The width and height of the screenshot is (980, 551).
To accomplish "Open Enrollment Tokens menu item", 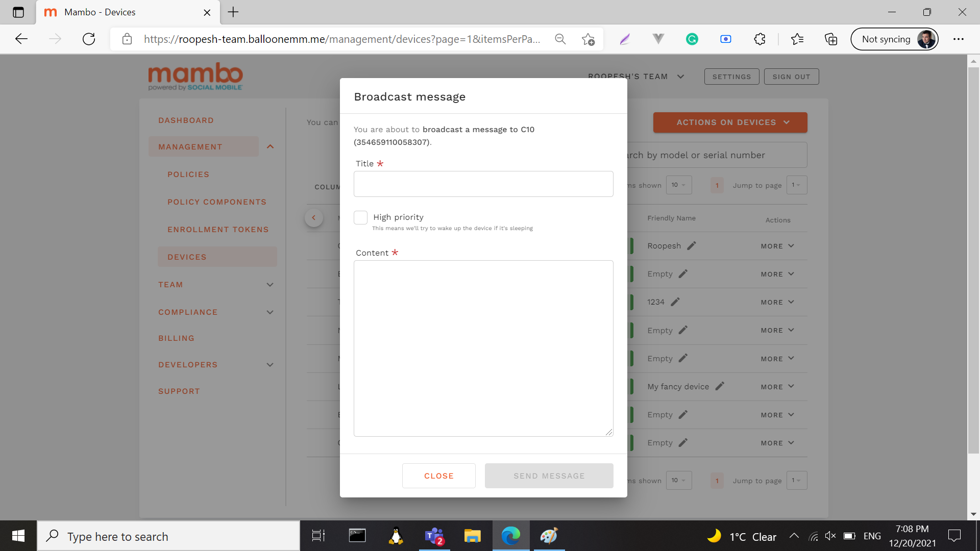I will coord(218,230).
